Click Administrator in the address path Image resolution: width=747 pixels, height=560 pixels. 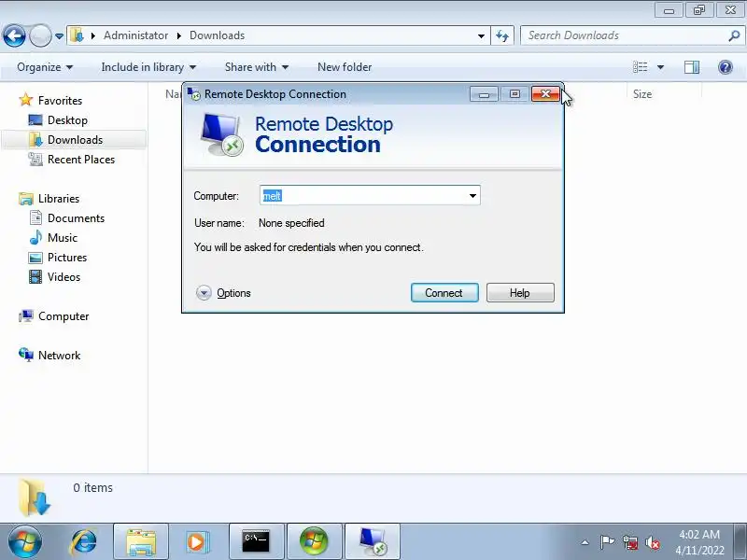[x=135, y=35]
